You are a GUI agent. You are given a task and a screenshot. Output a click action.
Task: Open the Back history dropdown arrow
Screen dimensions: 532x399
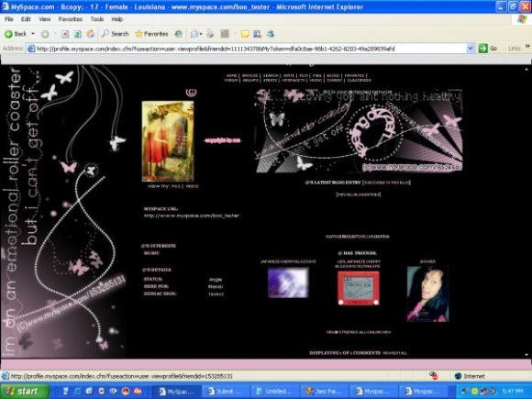pos(33,34)
